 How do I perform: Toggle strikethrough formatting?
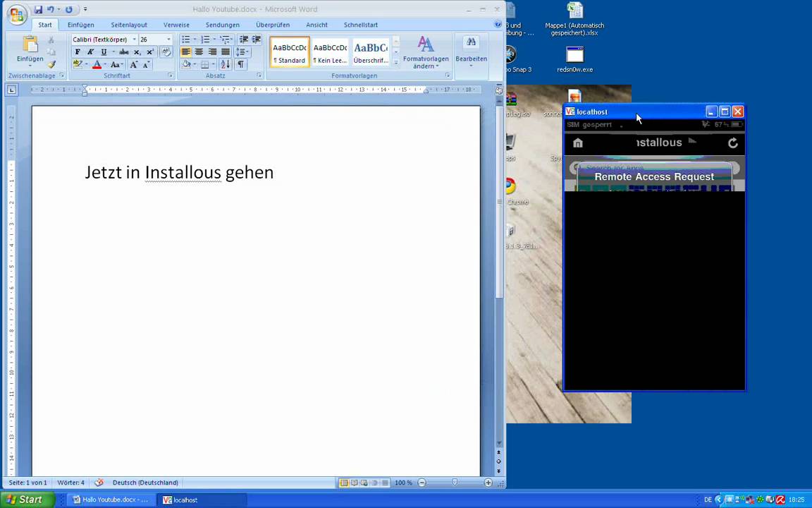point(124,52)
